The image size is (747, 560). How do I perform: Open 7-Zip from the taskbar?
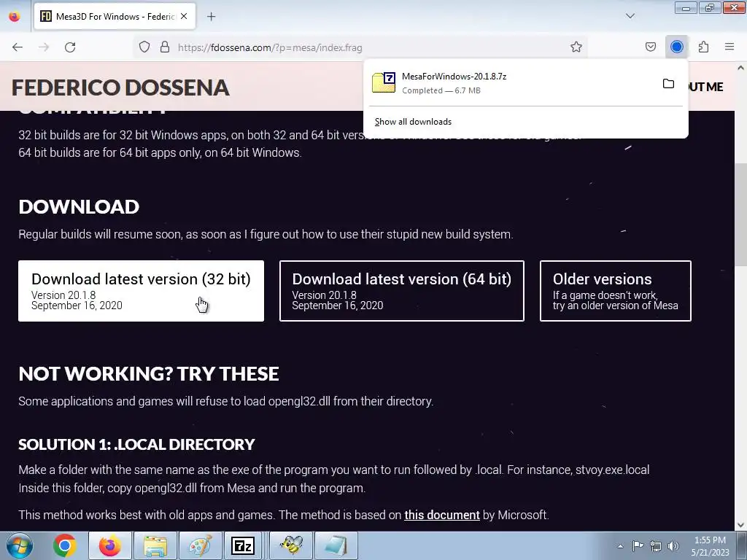tap(242, 545)
